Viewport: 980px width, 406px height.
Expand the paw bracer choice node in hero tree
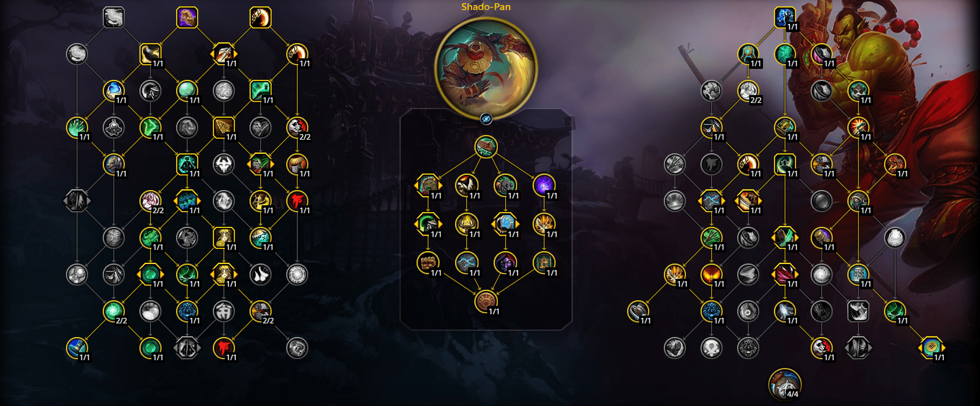428,185
